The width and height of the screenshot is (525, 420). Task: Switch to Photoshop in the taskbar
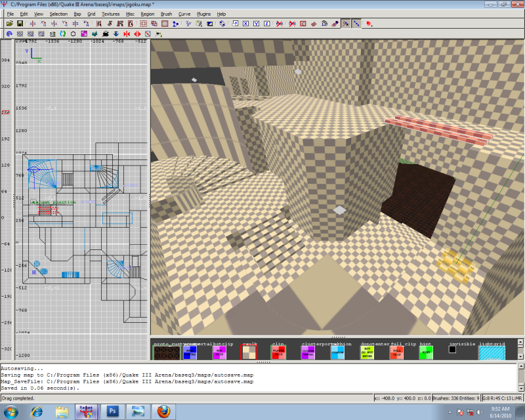click(112, 411)
